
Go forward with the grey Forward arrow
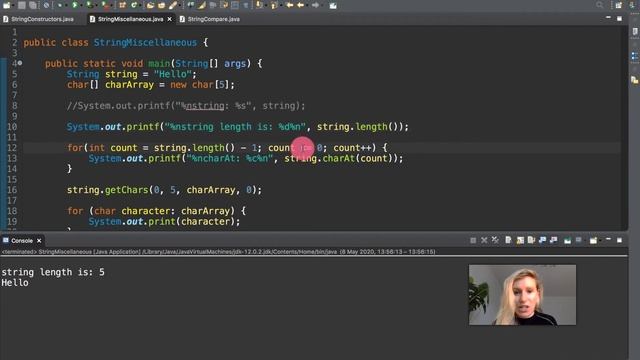(x=315, y=5)
